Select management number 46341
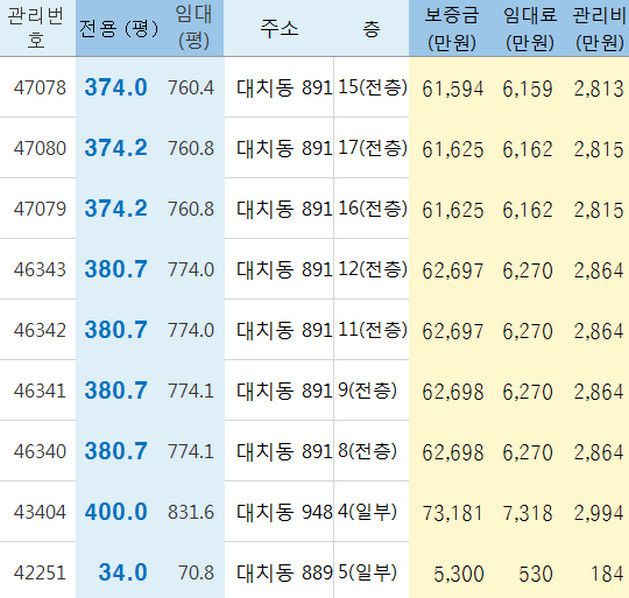The width and height of the screenshot is (629, 598). click(x=40, y=391)
